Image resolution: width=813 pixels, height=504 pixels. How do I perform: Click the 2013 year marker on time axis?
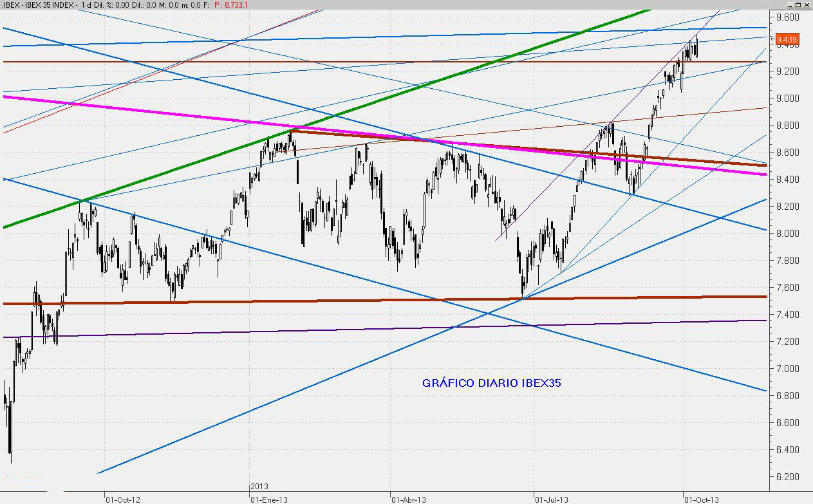(259, 487)
